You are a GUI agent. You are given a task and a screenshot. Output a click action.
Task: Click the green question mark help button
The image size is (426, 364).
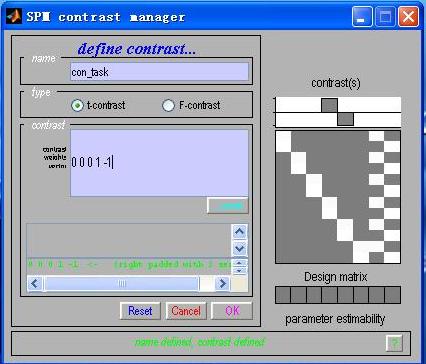pyautogui.click(x=394, y=342)
